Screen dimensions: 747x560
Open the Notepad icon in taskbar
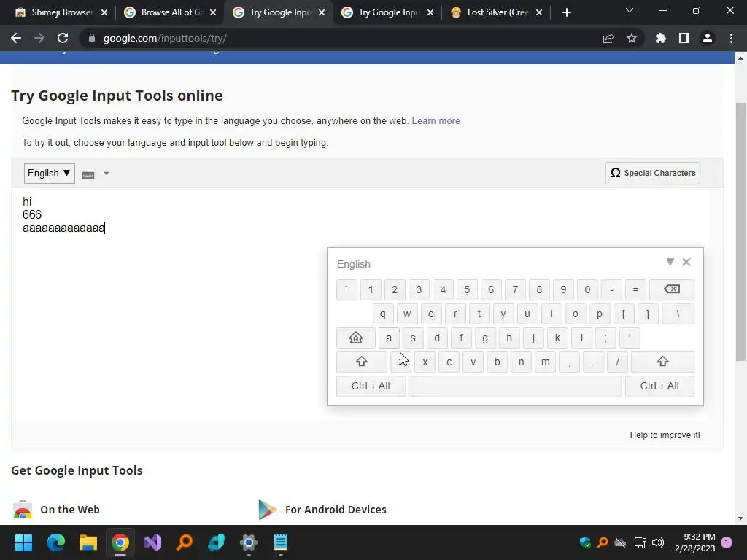pyautogui.click(x=281, y=542)
